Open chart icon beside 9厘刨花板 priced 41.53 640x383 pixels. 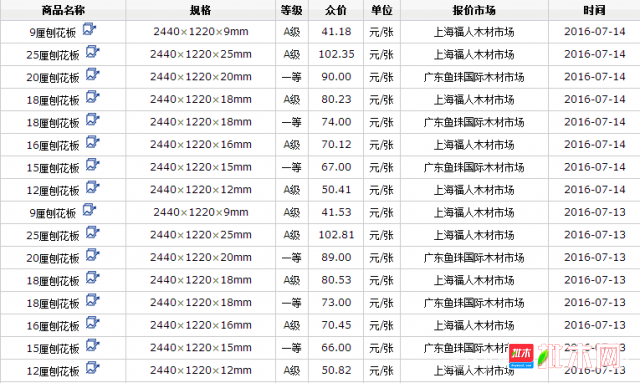tap(89, 210)
